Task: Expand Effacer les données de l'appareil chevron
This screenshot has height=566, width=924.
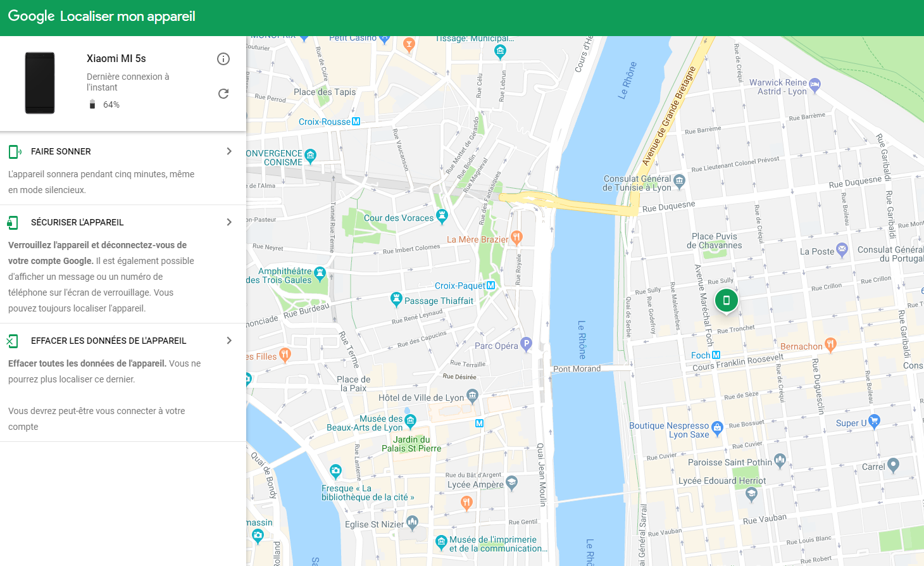Action: [x=229, y=341]
